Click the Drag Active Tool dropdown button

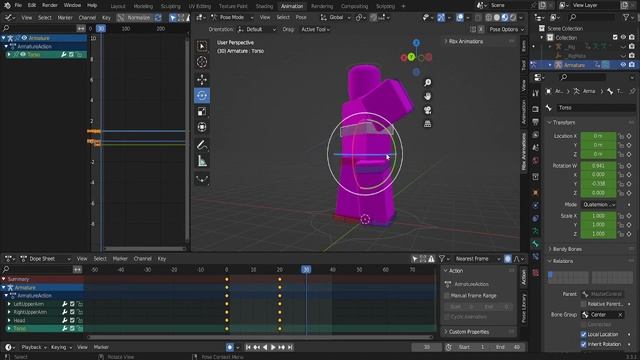click(x=316, y=29)
